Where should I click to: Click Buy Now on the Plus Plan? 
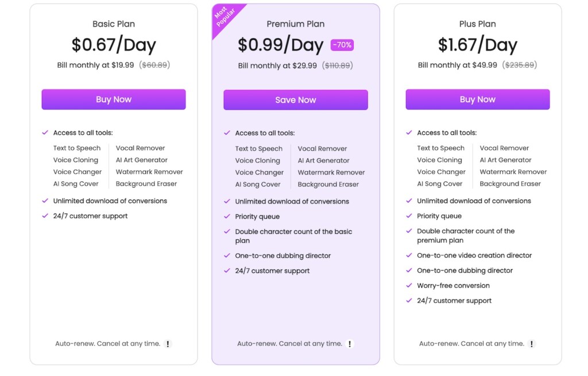pyautogui.click(x=477, y=99)
